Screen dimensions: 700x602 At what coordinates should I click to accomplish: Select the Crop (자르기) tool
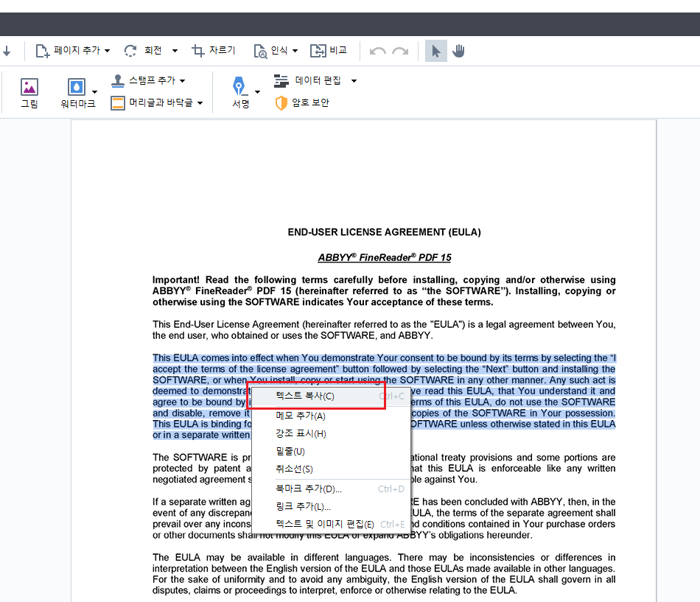click(x=197, y=51)
